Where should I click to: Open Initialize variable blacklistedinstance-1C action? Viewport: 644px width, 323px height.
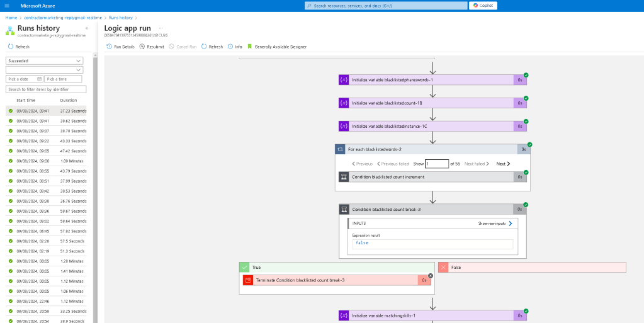coord(432,126)
